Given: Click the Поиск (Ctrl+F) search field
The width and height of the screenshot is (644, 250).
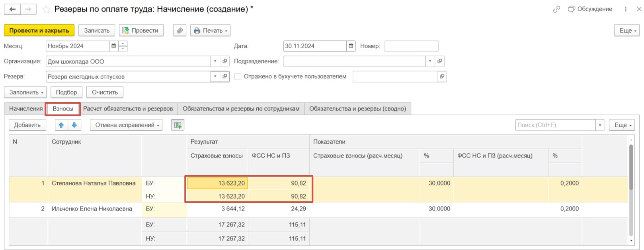Looking at the screenshot, I should pos(555,125).
